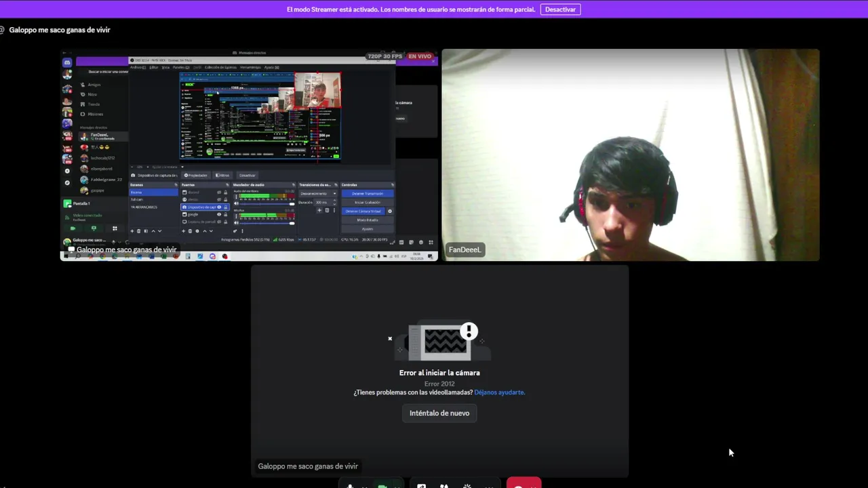Open Ajustes in OBS Controles
This screenshot has width=868, height=488.
pos(368,229)
